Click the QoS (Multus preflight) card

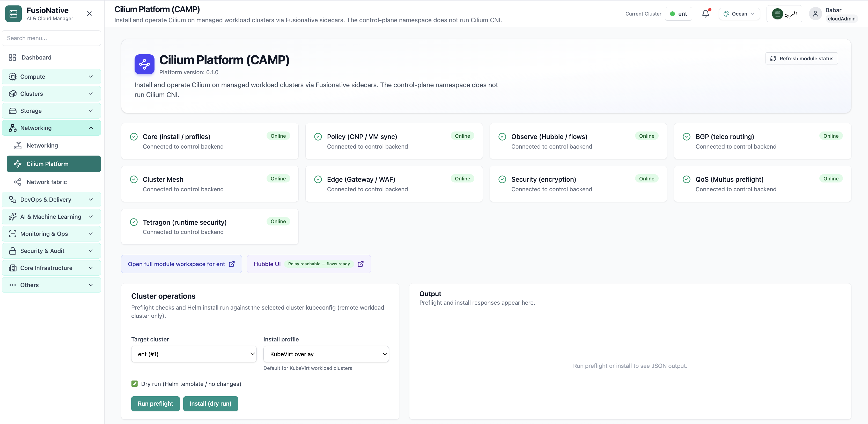[762, 184]
